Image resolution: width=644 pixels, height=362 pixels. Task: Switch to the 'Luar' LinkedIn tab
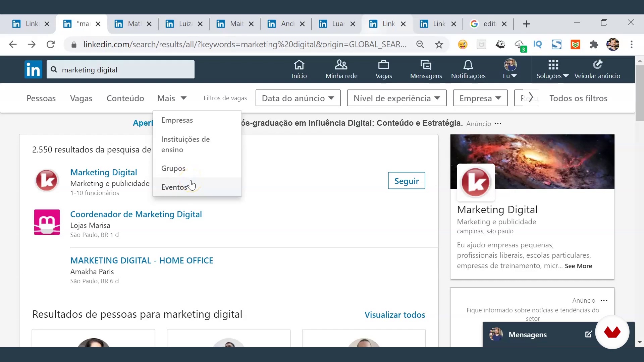point(336,24)
